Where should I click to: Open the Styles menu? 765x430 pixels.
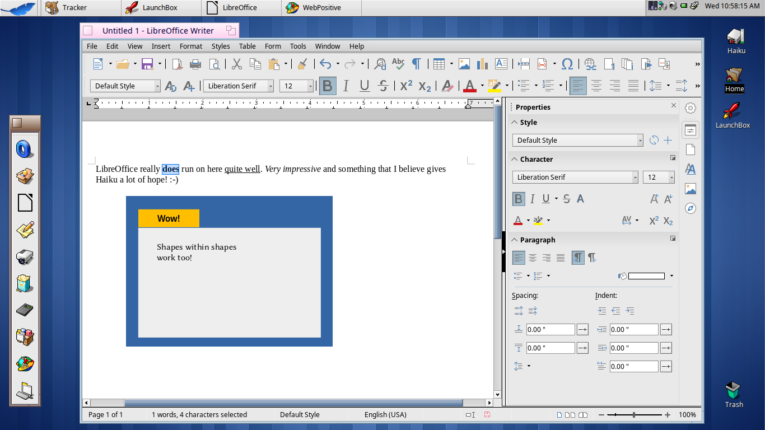pyautogui.click(x=220, y=46)
